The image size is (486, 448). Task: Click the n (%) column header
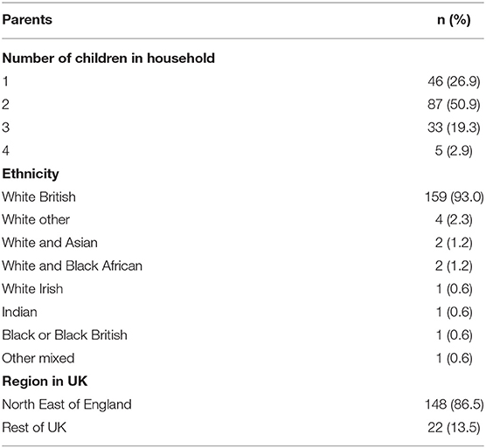(454, 20)
